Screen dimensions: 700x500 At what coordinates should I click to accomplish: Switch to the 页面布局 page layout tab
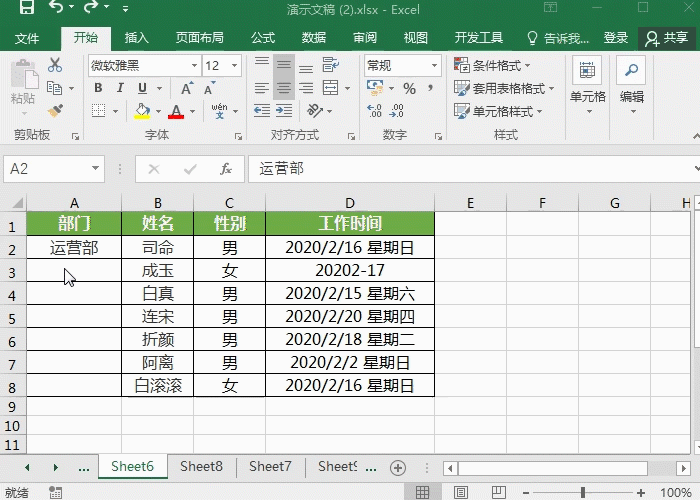[200, 38]
